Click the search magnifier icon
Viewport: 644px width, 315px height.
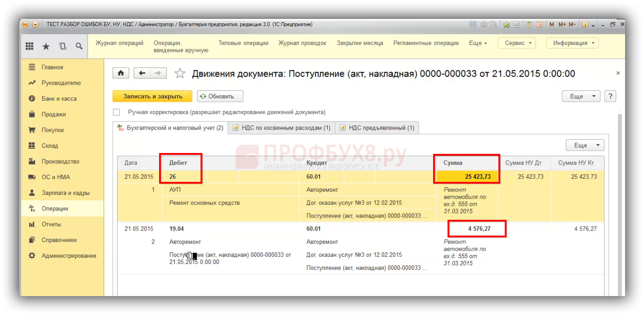tap(79, 46)
